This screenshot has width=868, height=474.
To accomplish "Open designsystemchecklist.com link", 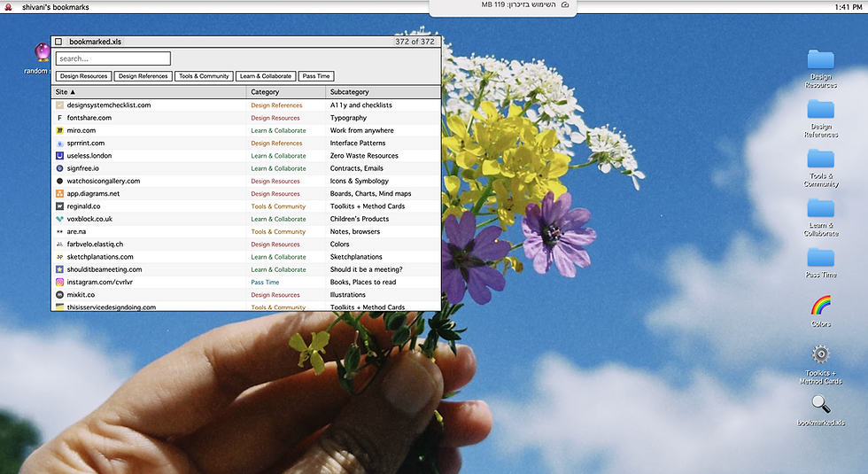I will 108,105.
